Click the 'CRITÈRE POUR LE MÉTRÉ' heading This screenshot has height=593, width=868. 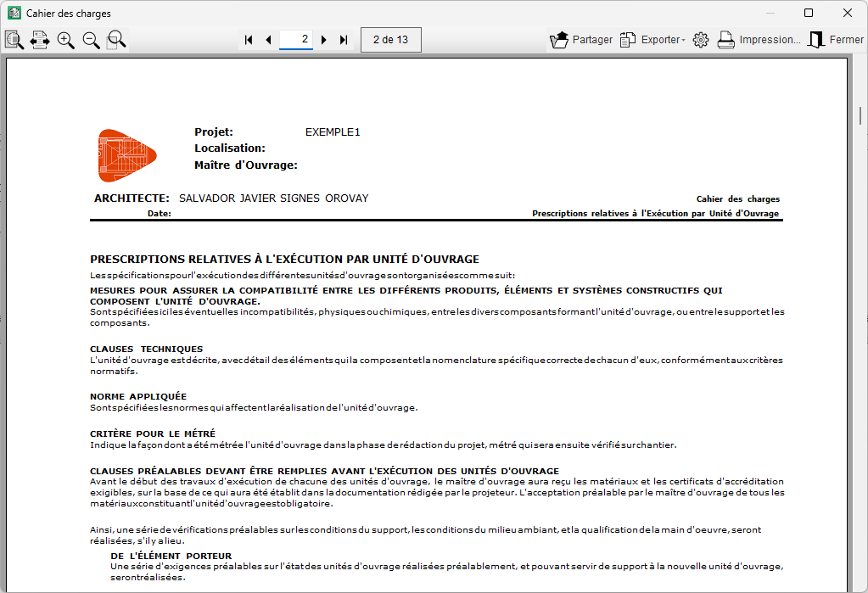pos(153,434)
